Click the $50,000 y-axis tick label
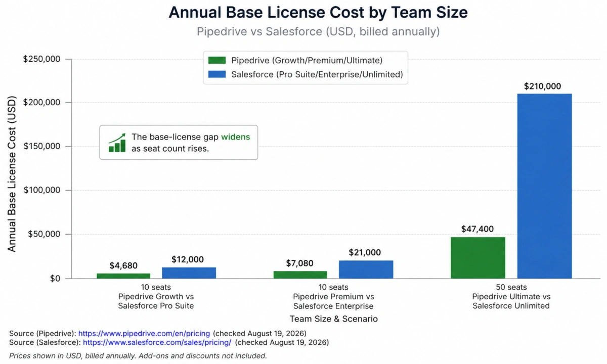 pyautogui.click(x=45, y=235)
